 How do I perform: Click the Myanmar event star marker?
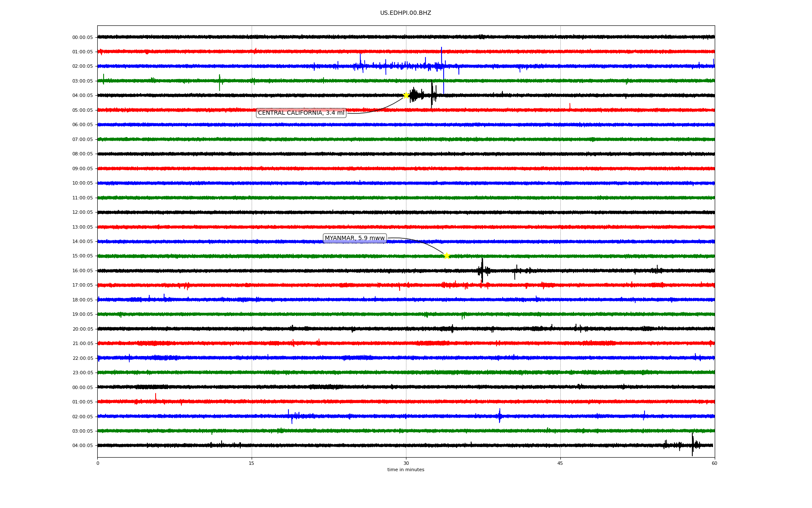tap(446, 256)
